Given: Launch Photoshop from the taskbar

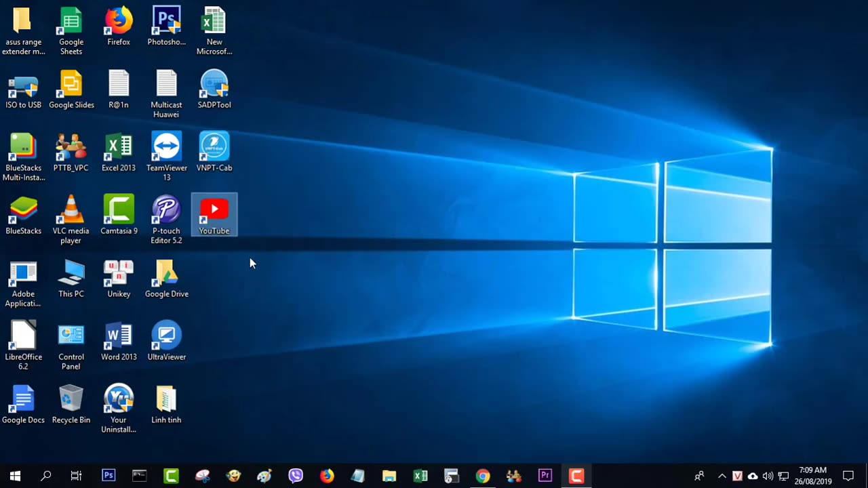Looking at the screenshot, I should tap(108, 476).
